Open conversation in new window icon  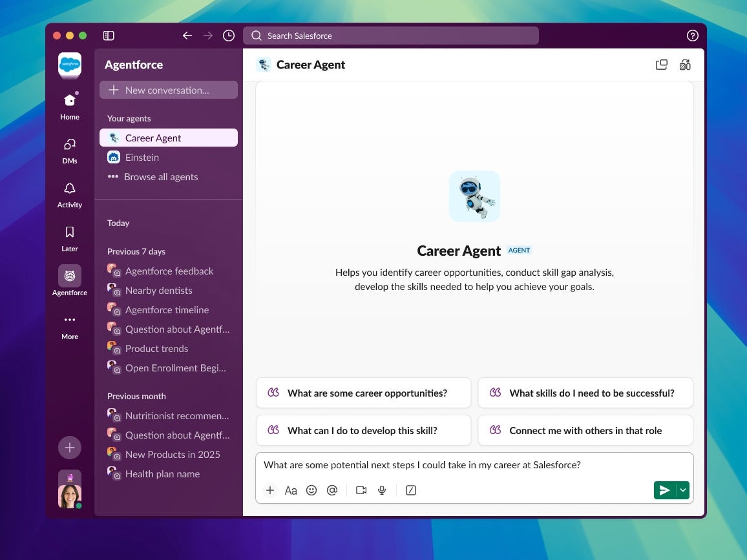(661, 65)
